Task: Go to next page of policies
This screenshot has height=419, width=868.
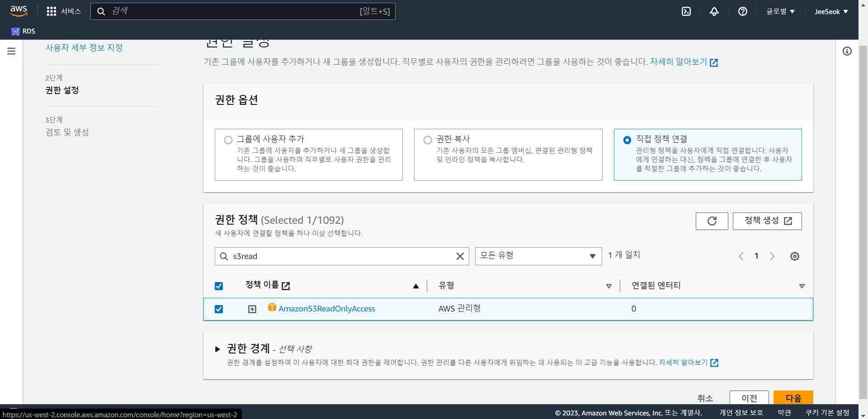Action: click(x=772, y=256)
